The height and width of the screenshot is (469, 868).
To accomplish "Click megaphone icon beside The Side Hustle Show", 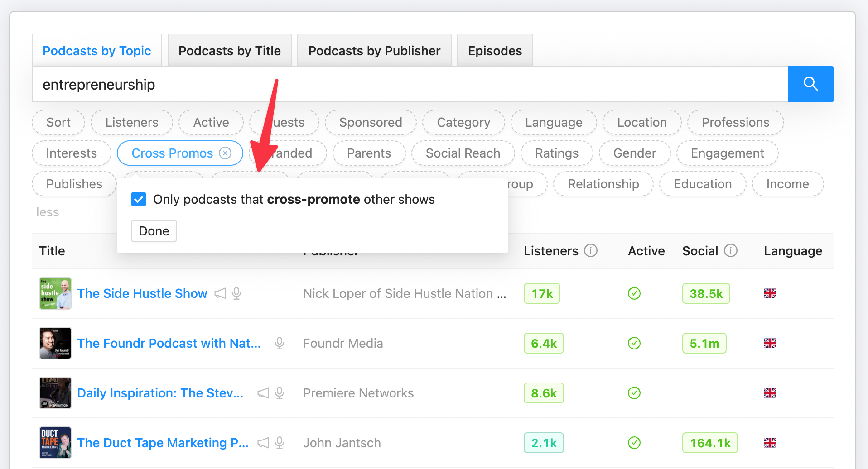I will click(x=220, y=293).
